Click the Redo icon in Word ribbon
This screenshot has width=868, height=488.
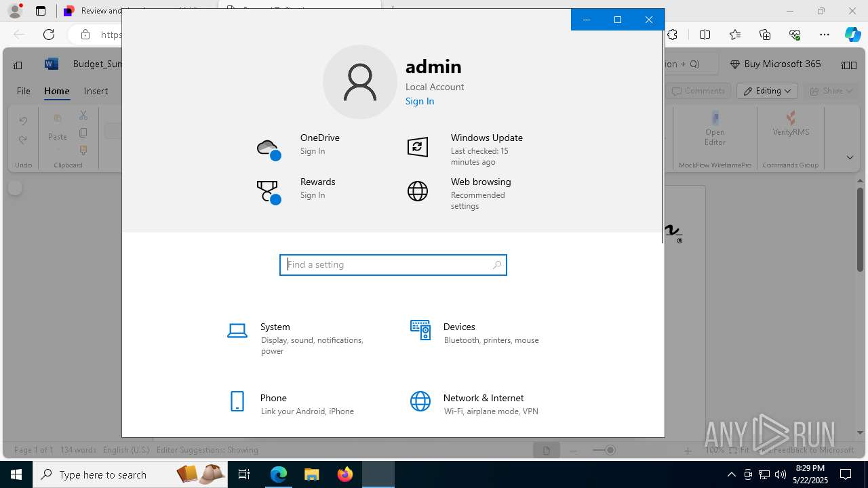(x=23, y=140)
